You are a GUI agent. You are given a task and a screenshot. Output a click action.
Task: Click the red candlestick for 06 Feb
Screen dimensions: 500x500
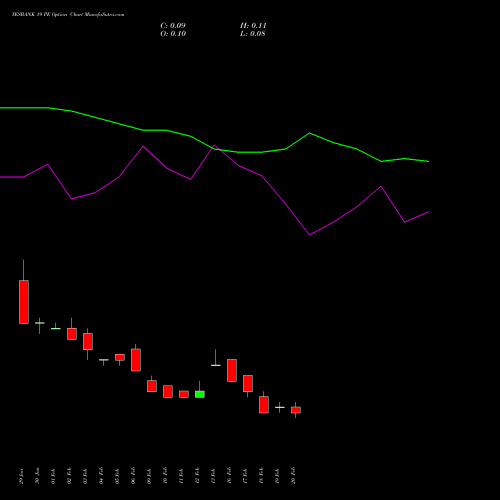136,360
